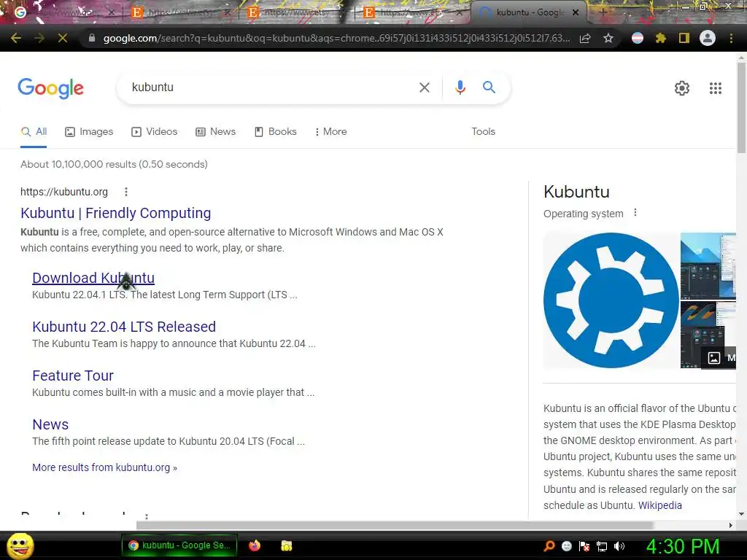Open the Extensions puzzle piece menu

660,38
